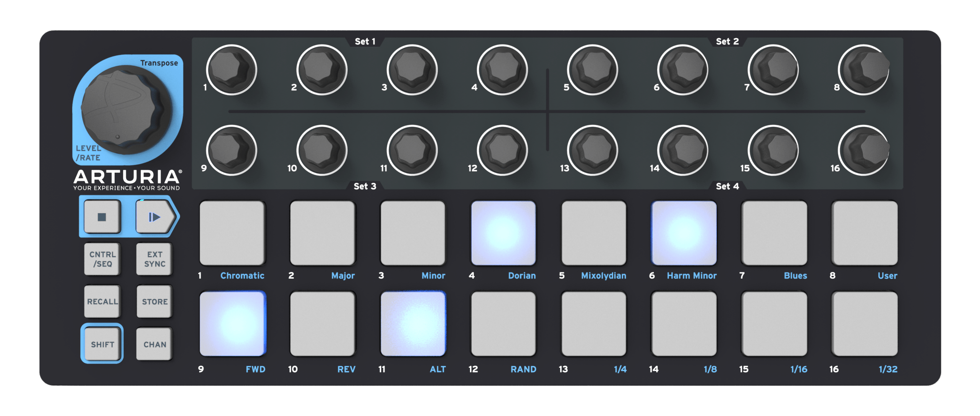Click the STORE button
The image size is (980, 416).
pyautogui.click(x=154, y=302)
